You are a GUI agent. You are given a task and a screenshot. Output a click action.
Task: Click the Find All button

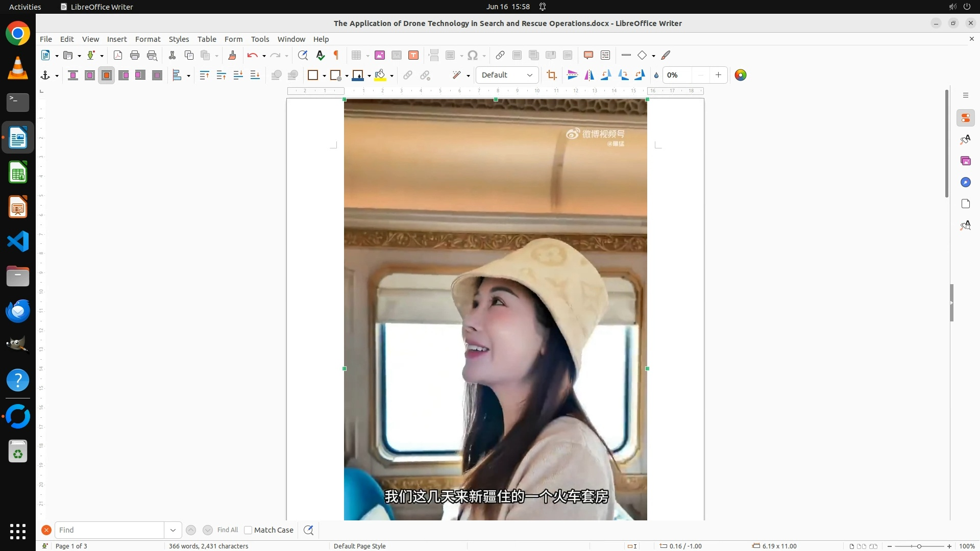(x=227, y=530)
